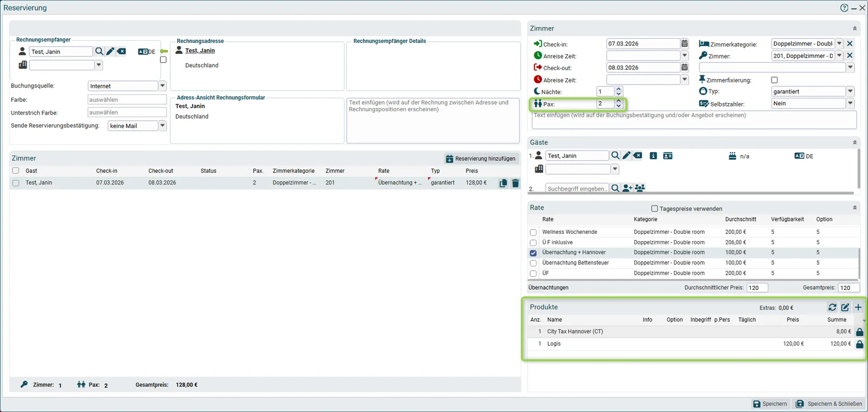Tick checkbox of Test, Janin reservation row
Viewport: 868px width, 412px height.
(x=16, y=183)
